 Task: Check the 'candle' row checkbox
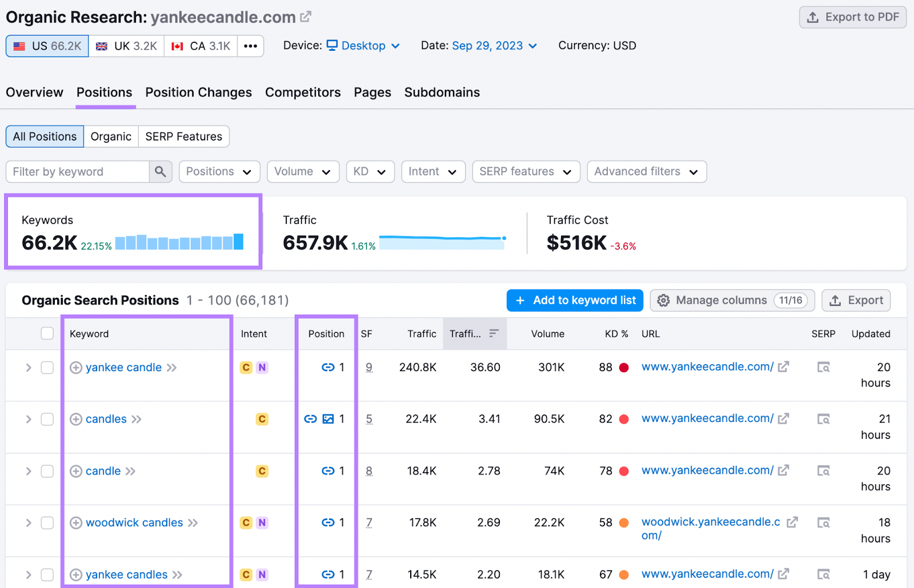pyautogui.click(x=47, y=471)
